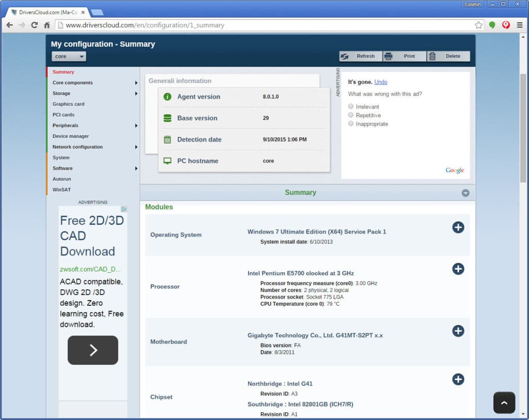Screen dimensions: 529x420
Task: Click the Google logo in the ad box
Action: tap(455, 170)
